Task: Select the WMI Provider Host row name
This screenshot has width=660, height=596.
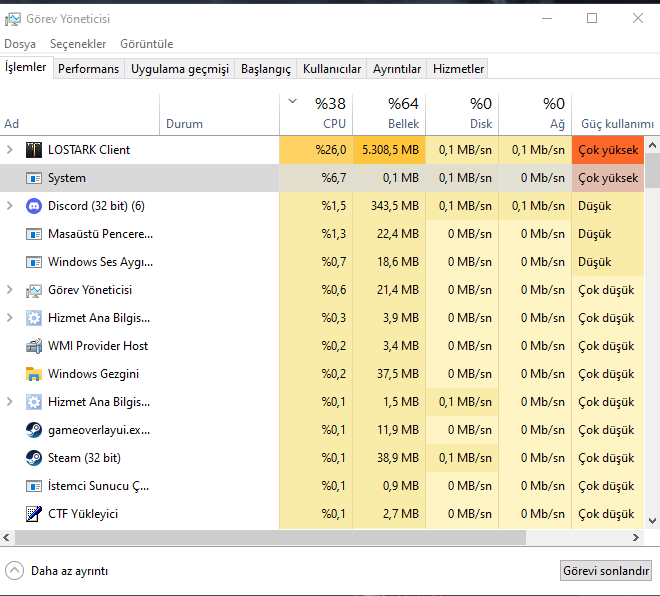Action: pos(98,346)
